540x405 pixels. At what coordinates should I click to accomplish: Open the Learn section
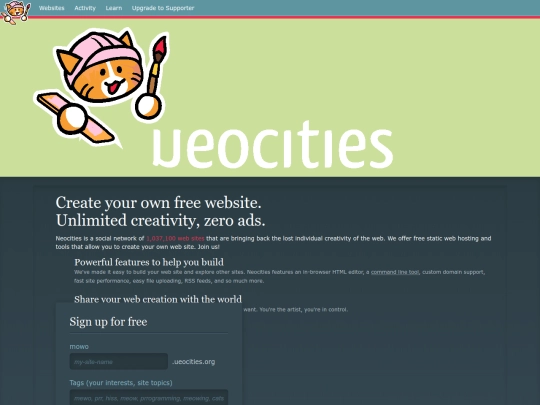[114, 8]
